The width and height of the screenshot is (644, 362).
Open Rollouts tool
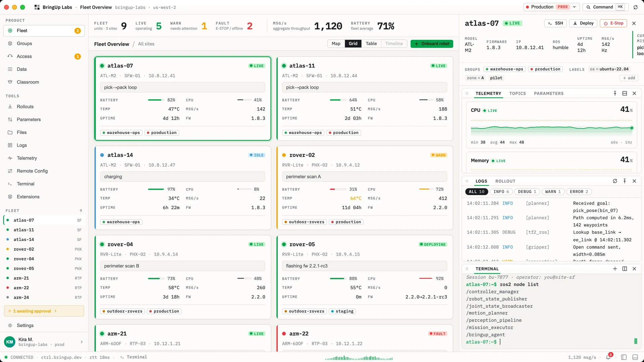tap(44, 107)
